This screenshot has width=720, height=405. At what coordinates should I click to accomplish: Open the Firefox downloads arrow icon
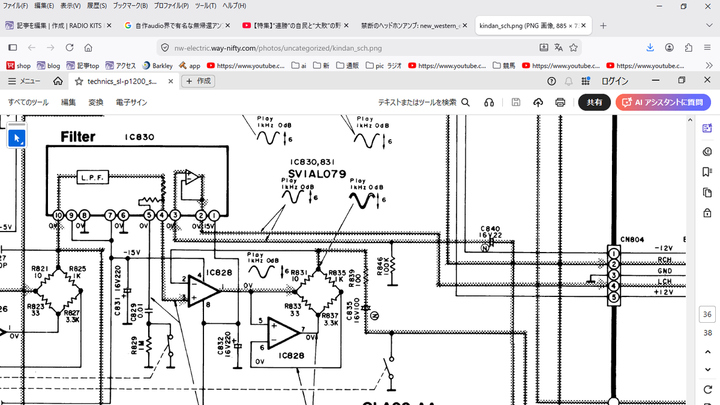[x=650, y=48]
